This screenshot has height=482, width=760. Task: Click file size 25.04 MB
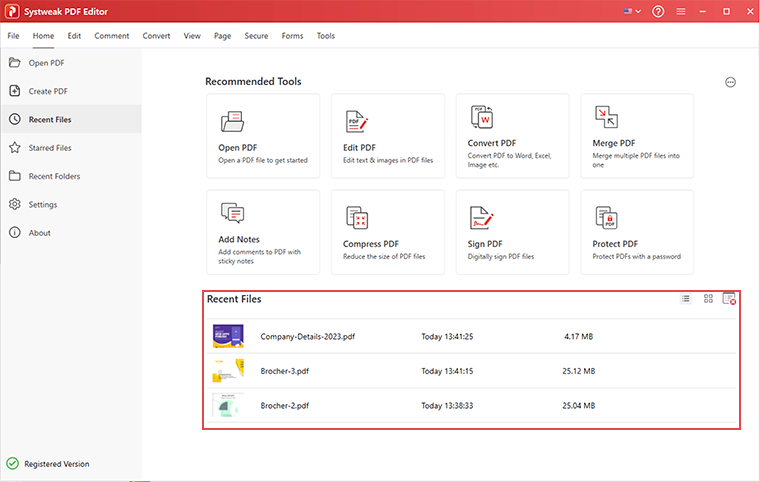[578, 405]
